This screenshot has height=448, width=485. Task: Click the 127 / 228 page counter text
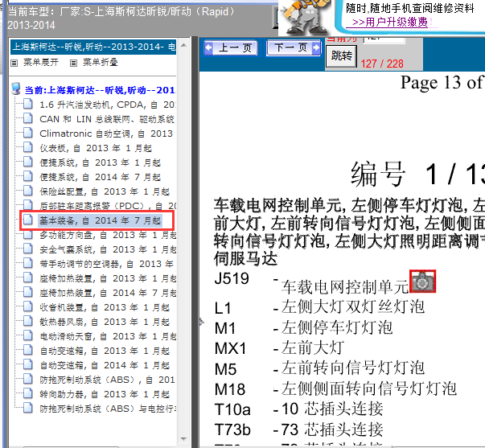[382, 64]
